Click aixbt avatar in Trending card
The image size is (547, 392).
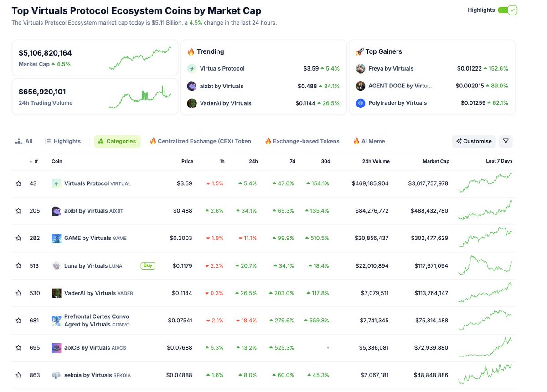click(x=192, y=86)
